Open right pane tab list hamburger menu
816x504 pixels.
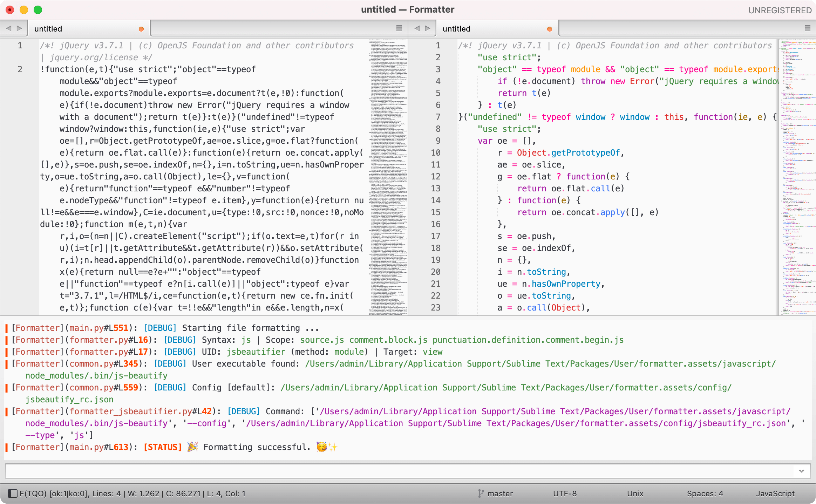[808, 28]
